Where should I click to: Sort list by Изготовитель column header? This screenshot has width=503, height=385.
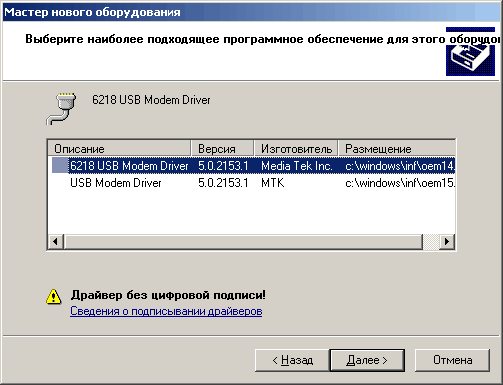[x=296, y=149]
